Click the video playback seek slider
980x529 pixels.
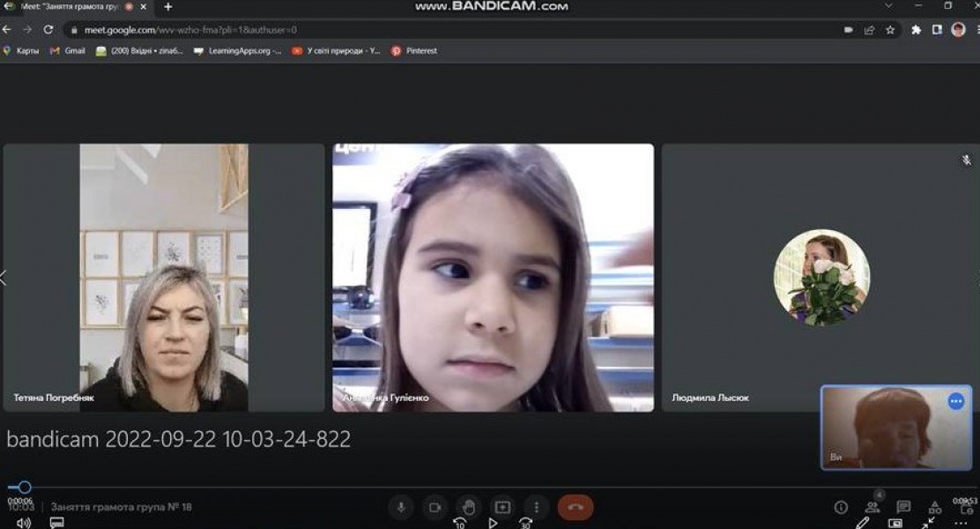click(x=25, y=487)
